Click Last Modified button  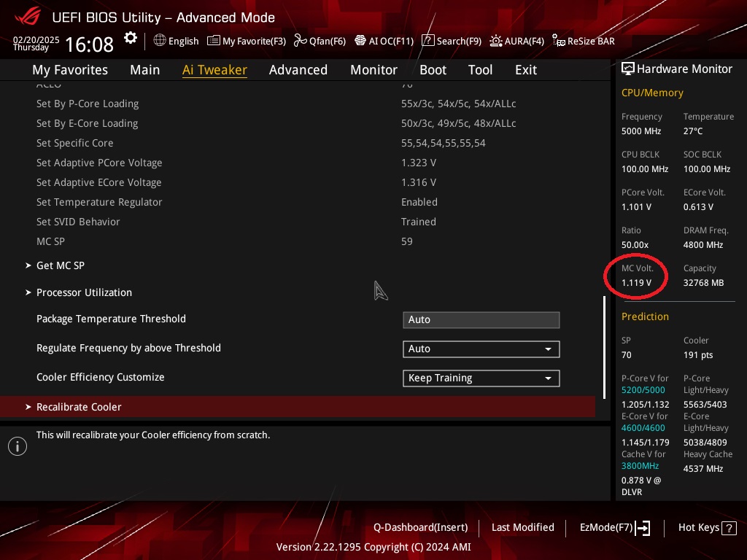coord(522,528)
